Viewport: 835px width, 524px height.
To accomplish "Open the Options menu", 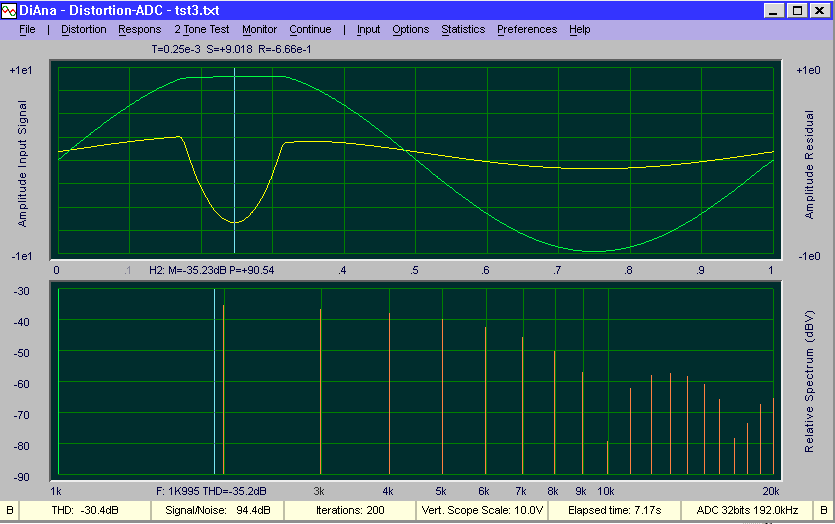I will pyautogui.click(x=411, y=30).
